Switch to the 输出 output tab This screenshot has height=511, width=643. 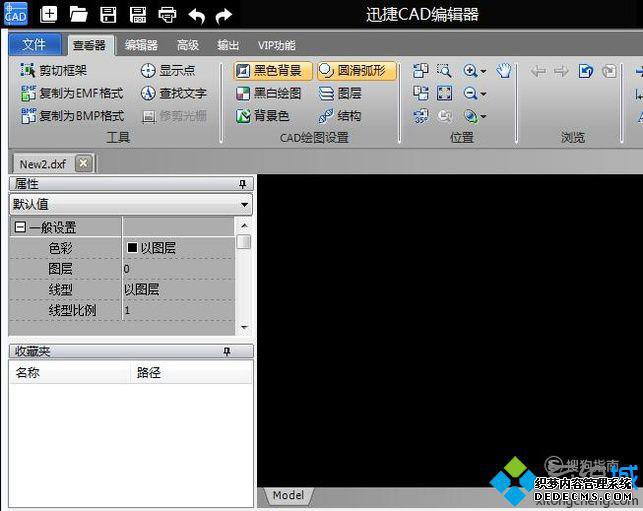click(x=228, y=45)
